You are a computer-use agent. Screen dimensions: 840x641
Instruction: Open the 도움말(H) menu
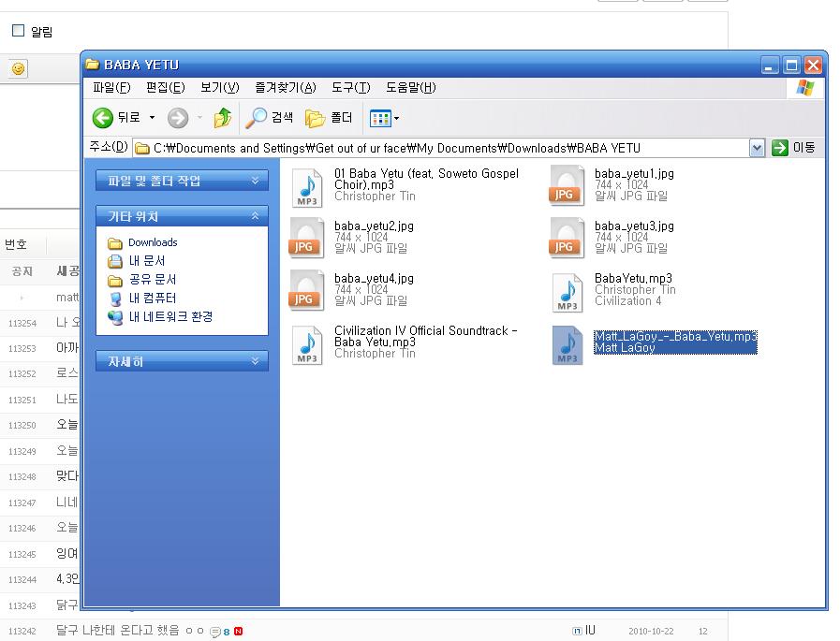coord(411,87)
